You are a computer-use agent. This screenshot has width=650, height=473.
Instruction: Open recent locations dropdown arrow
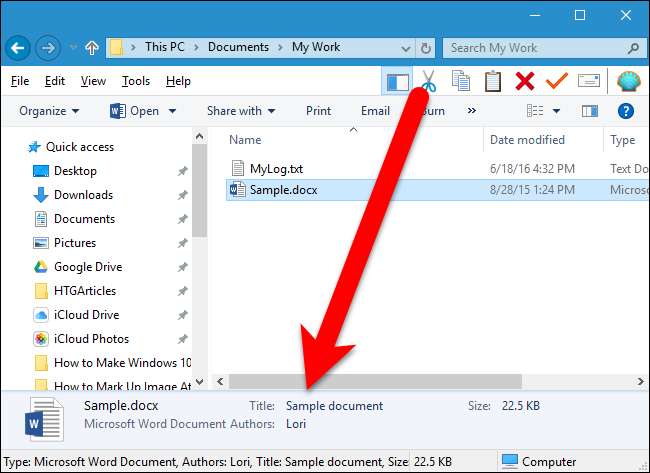(73, 47)
